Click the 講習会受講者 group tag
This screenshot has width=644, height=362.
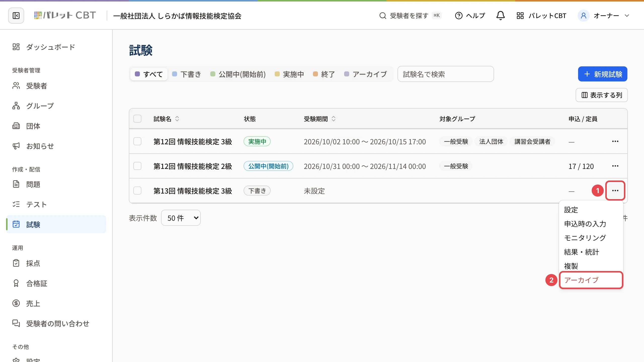(x=532, y=142)
